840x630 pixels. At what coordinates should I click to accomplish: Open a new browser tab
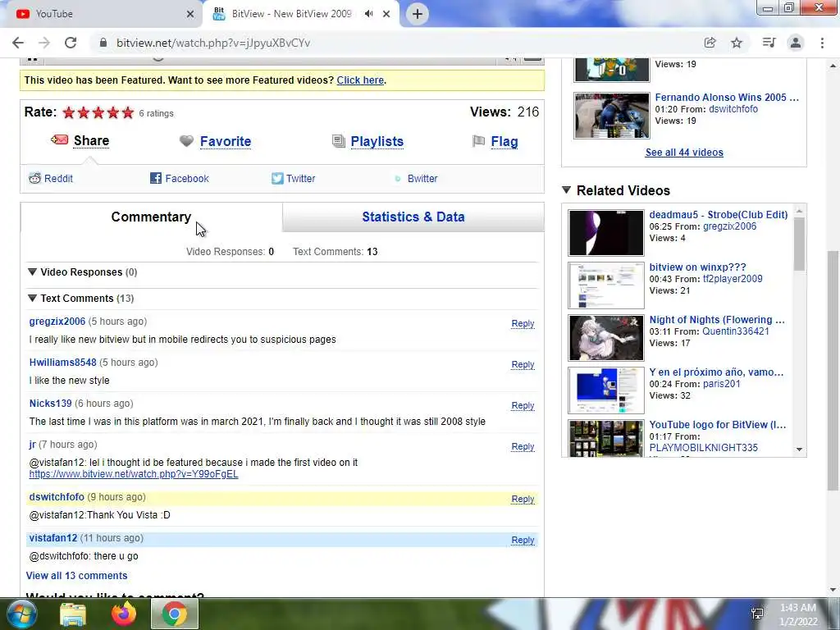(418, 14)
